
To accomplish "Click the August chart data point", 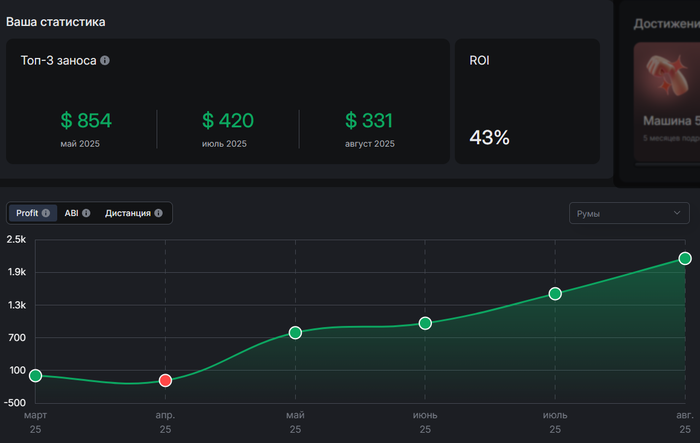I will point(685,258).
